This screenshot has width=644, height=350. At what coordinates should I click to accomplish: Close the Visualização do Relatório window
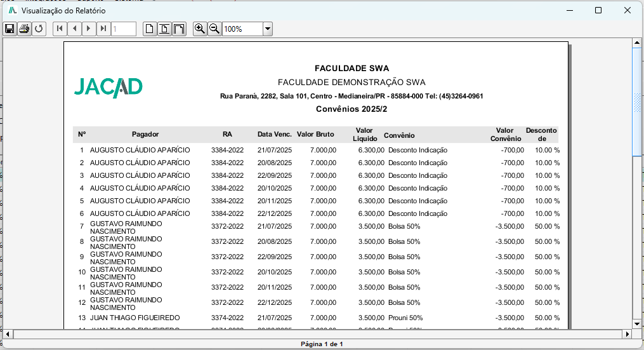pyautogui.click(x=627, y=10)
